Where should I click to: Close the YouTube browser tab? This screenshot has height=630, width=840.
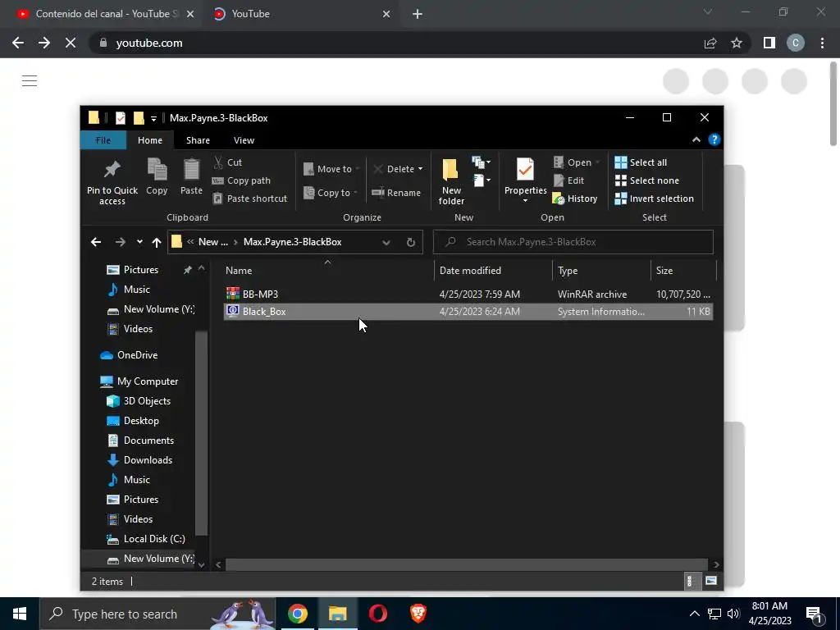tap(386, 15)
